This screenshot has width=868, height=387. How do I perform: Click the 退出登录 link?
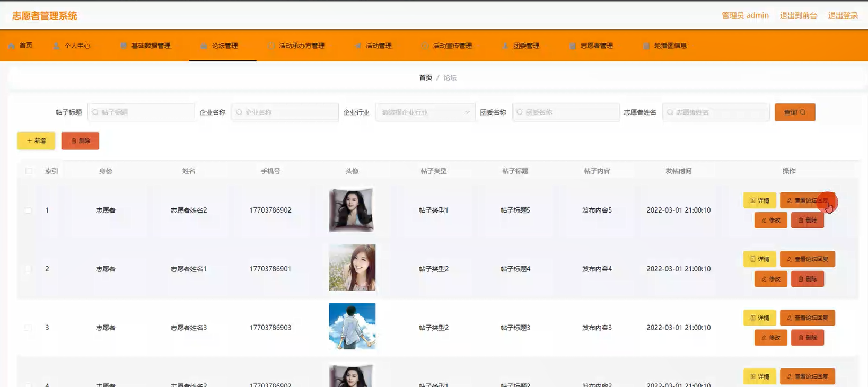click(843, 15)
